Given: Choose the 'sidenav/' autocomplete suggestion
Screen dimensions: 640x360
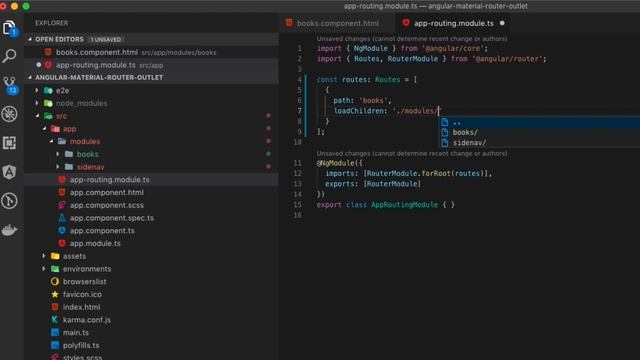Looking at the screenshot, I should point(540,143).
